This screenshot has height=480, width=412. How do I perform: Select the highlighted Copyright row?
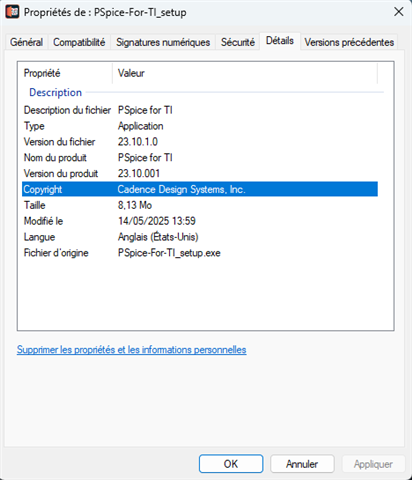[x=200, y=189]
